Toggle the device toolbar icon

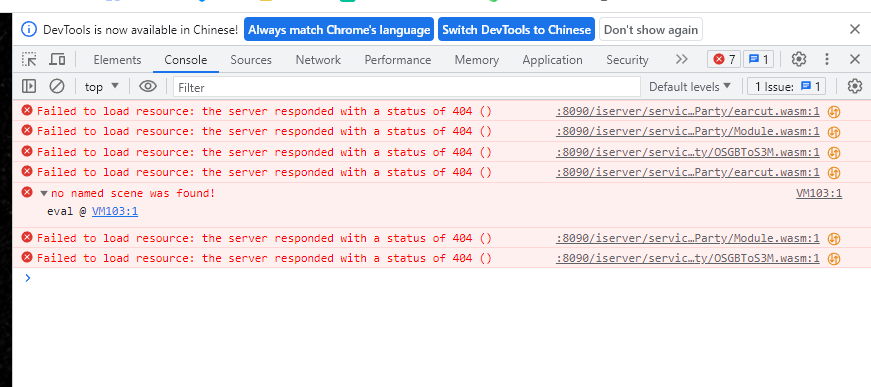(57, 59)
